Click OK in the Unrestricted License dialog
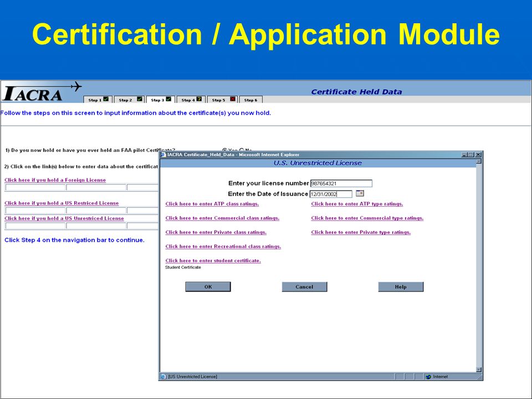 point(208,287)
